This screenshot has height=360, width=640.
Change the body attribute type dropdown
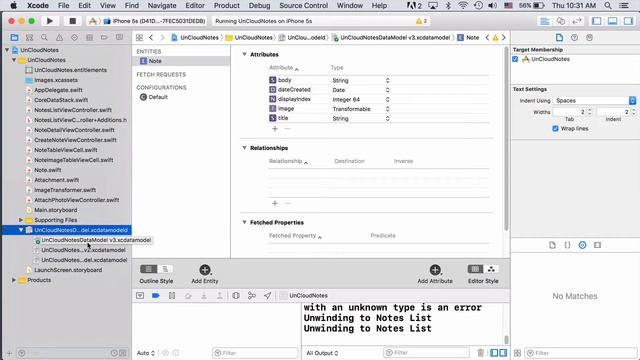click(361, 80)
